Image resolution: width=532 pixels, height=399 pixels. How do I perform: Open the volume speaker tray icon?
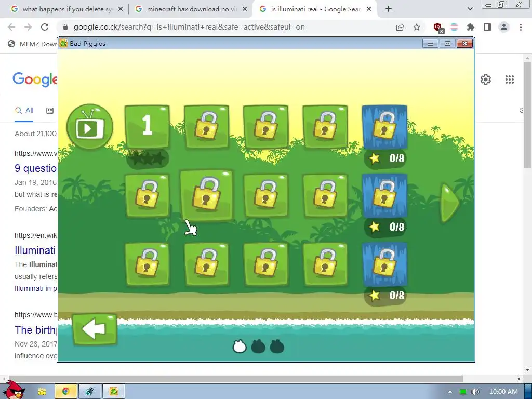point(475,392)
